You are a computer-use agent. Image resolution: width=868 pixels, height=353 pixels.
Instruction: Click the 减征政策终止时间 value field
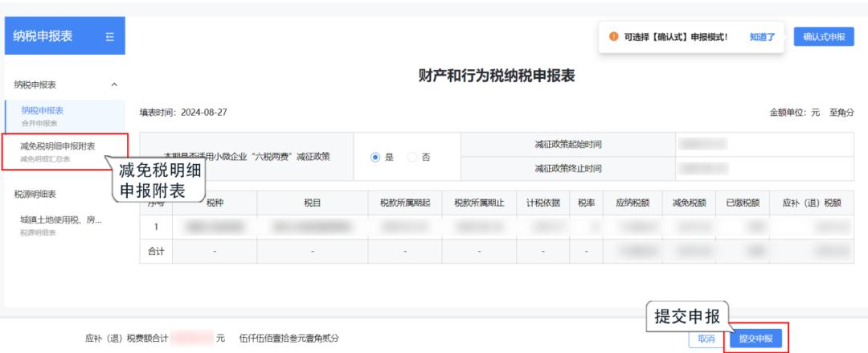[764, 169]
